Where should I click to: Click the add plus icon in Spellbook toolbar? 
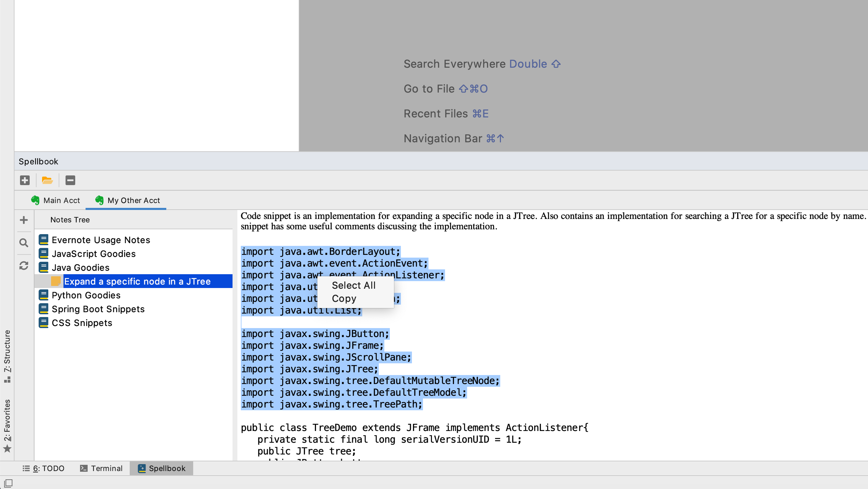pos(25,180)
